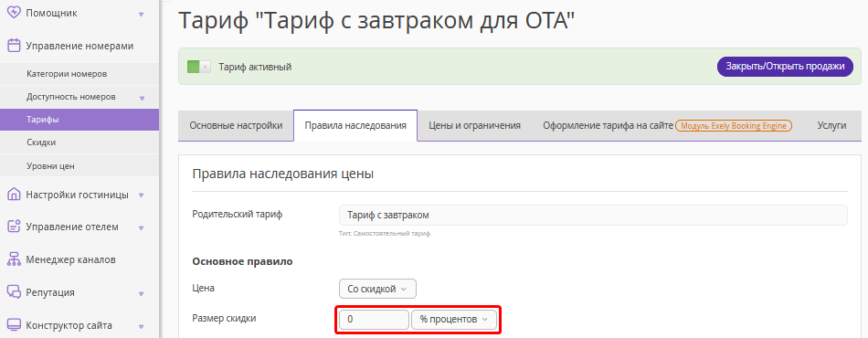Screen dimensions: 868x338
Task: Open the '% процентов' unit dropdown
Action: 454,320
